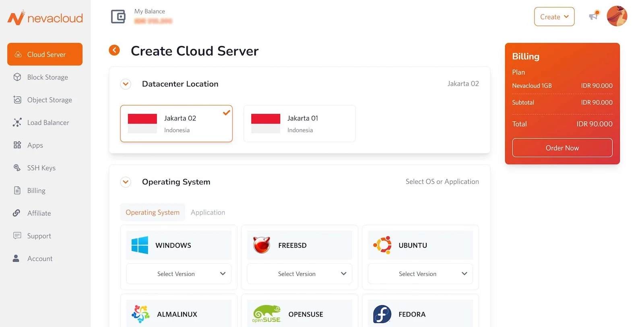Open Windows Select Version dropdown
Image resolution: width=644 pixels, height=327 pixels.
point(179,274)
